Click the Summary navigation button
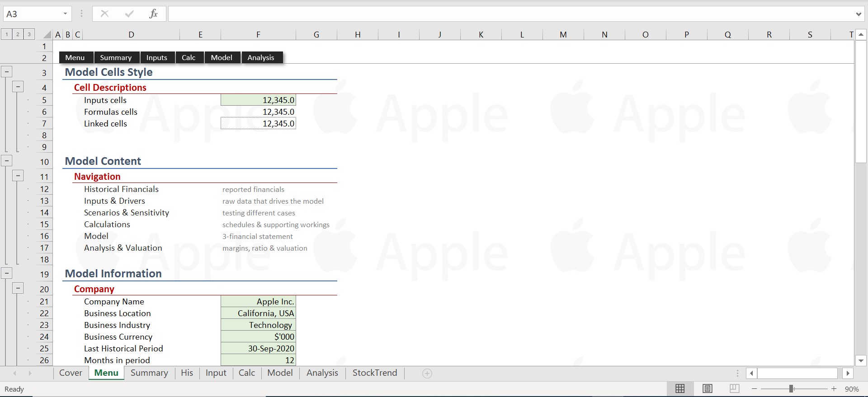The image size is (868, 397). click(117, 57)
